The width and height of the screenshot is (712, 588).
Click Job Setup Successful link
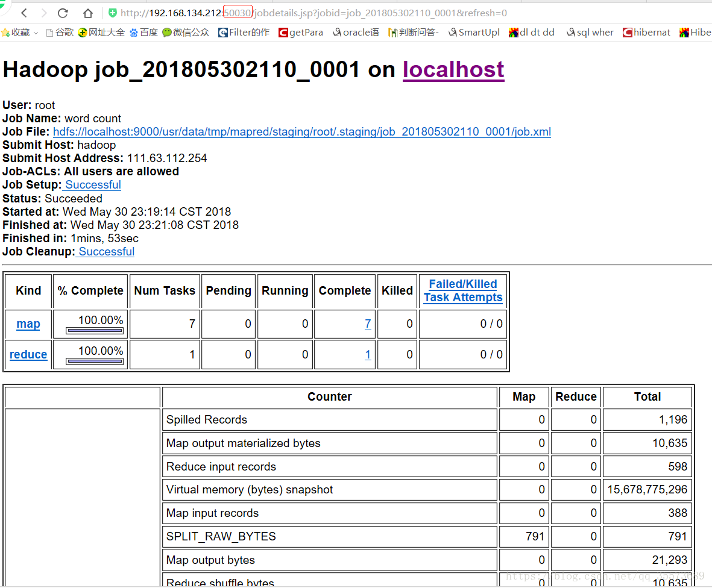[x=92, y=185]
